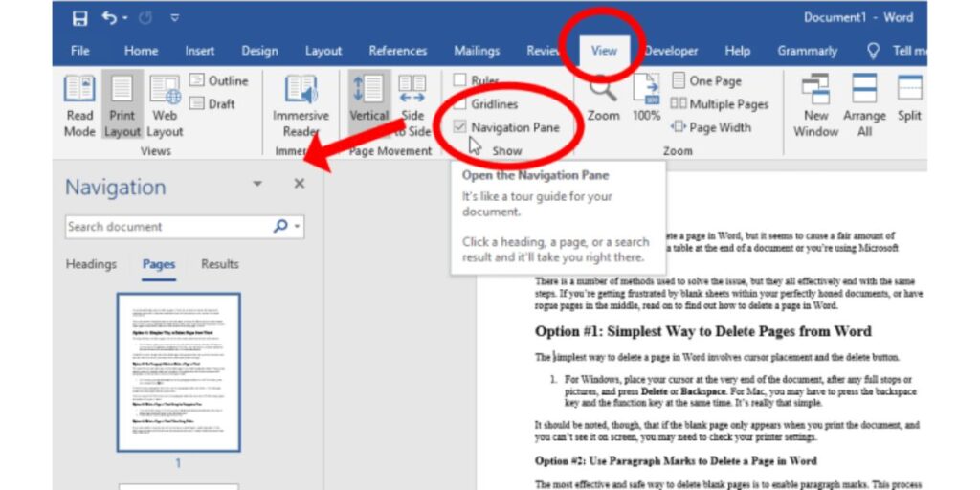The width and height of the screenshot is (980, 490).
Task: Close the Navigation pane
Action: click(x=300, y=183)
